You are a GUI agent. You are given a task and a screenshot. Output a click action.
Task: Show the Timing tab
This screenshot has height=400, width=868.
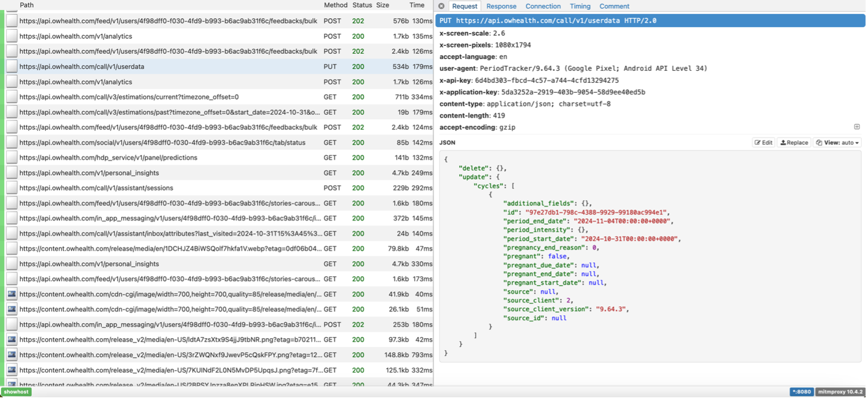(579, 6)
